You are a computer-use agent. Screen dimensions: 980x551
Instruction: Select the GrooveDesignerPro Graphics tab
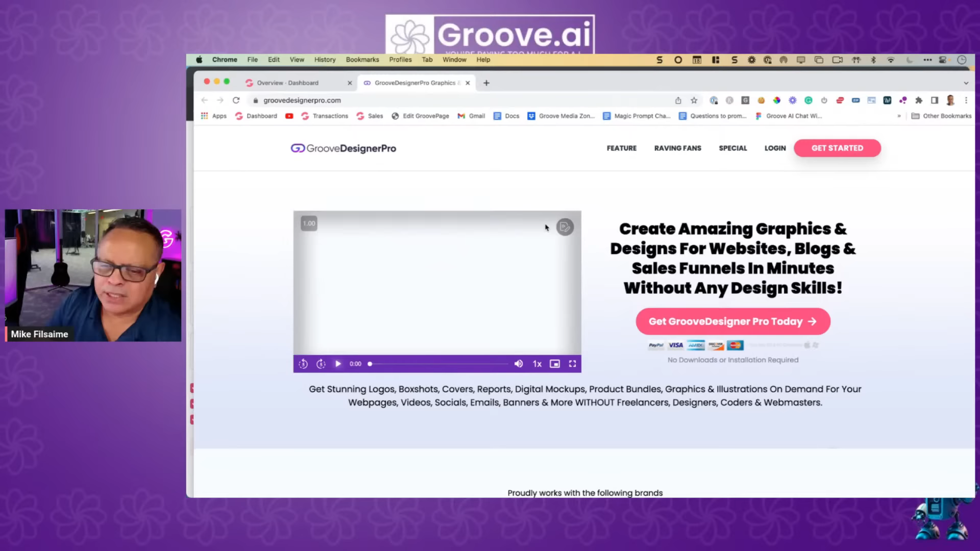[x=416, y=83]
